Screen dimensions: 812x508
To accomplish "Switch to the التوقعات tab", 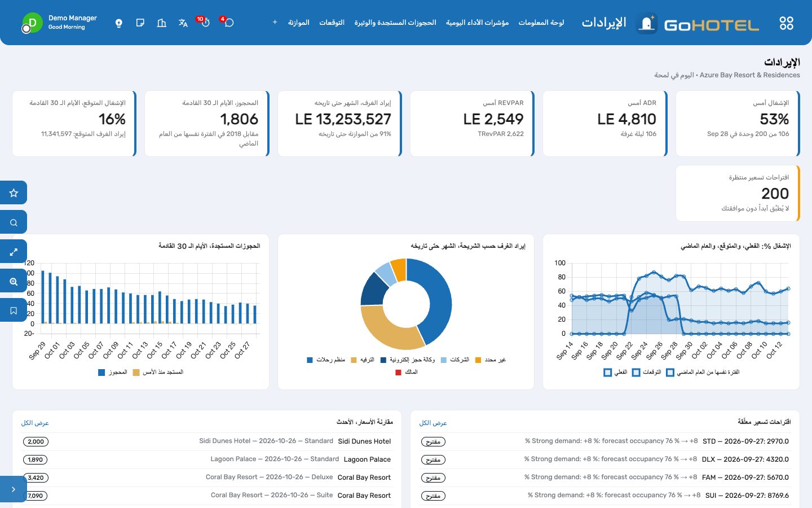I will coord(332,23).
